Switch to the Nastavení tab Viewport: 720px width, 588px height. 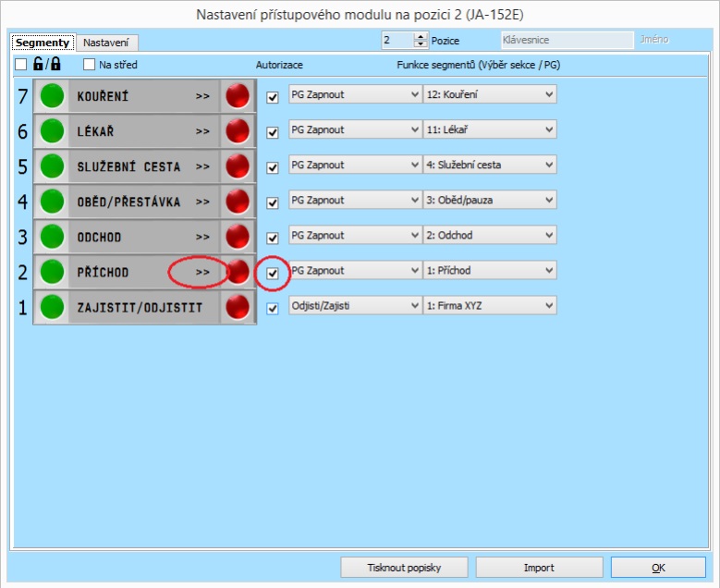click(107, 43)
